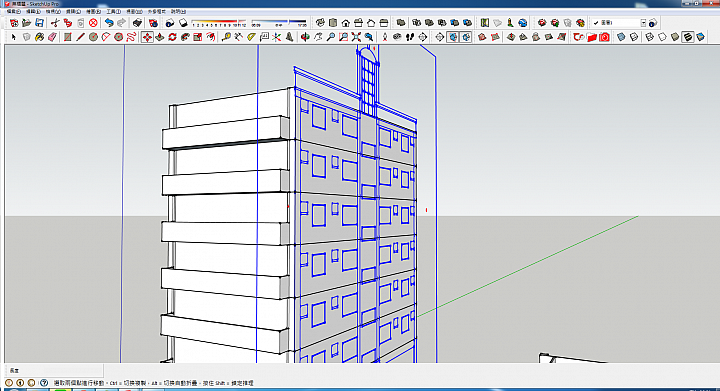
Task: Open the 說明(H) menu
Action: tap(178, 11)
